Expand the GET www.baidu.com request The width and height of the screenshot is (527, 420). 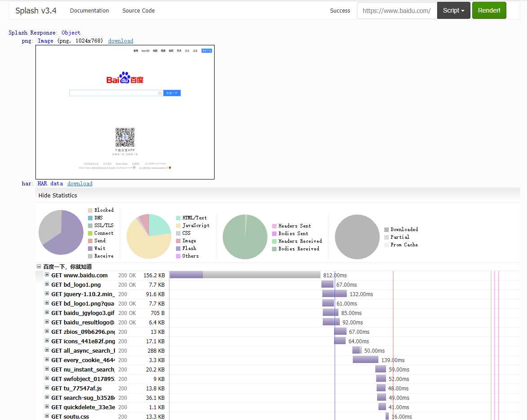point(47,275)
